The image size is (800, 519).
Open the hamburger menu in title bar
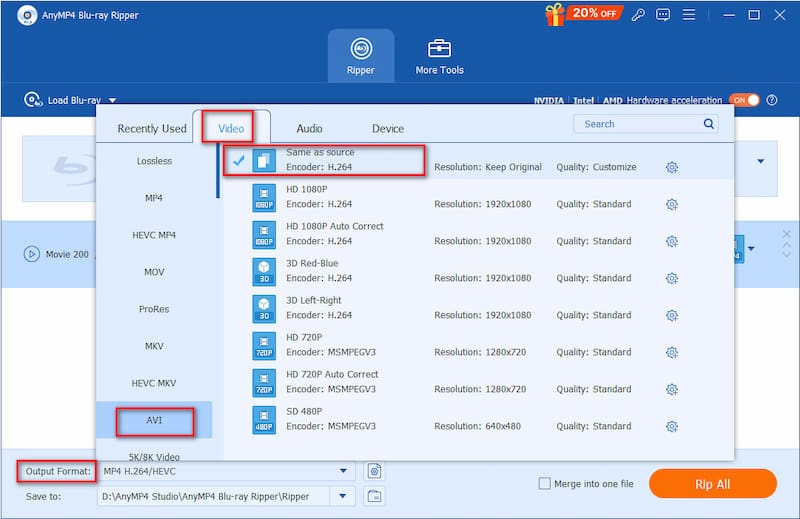coord(686,15)
